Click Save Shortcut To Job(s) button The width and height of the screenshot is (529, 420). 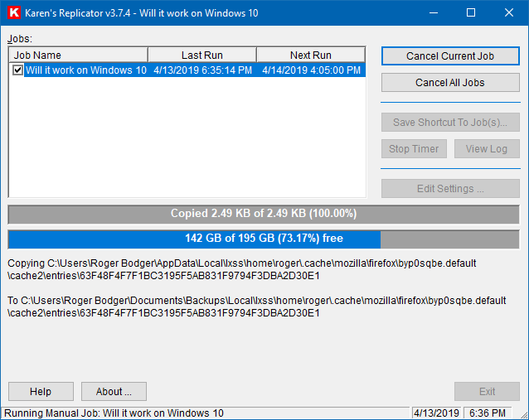(450, 123)
